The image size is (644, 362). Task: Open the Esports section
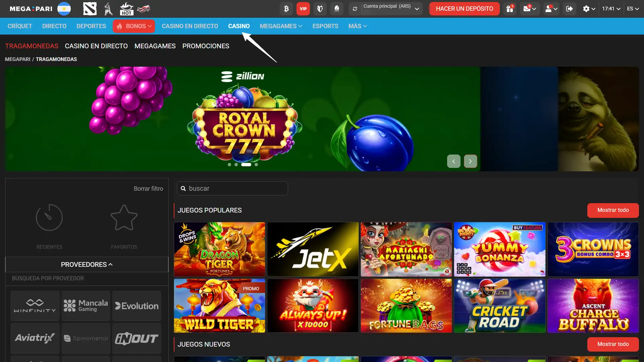pyautogui.click(x=325, y=26)
